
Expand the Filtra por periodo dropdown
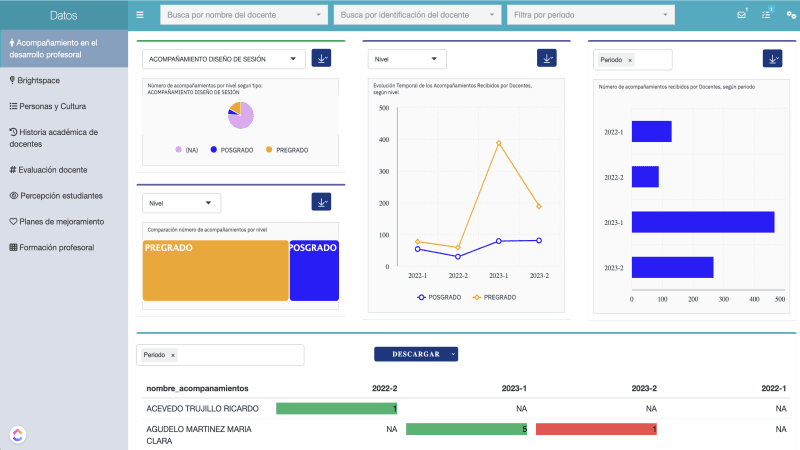591,15
